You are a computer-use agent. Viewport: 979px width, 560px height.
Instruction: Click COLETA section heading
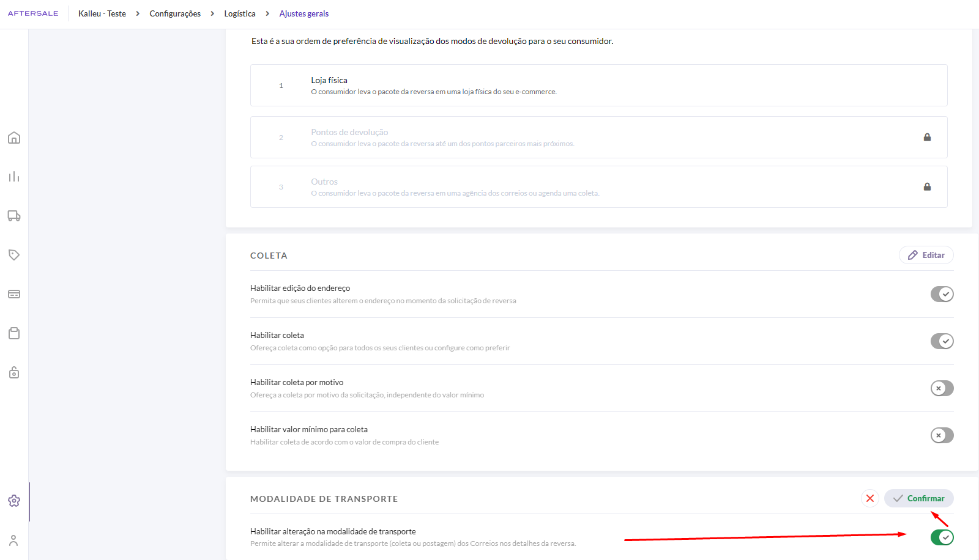pyautogui.click(x=269, y=256)
